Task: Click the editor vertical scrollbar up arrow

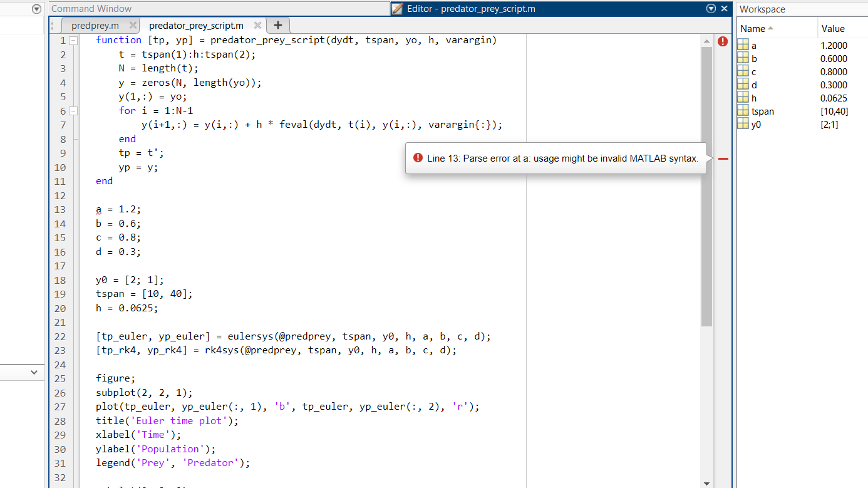Action: point(708,40)
